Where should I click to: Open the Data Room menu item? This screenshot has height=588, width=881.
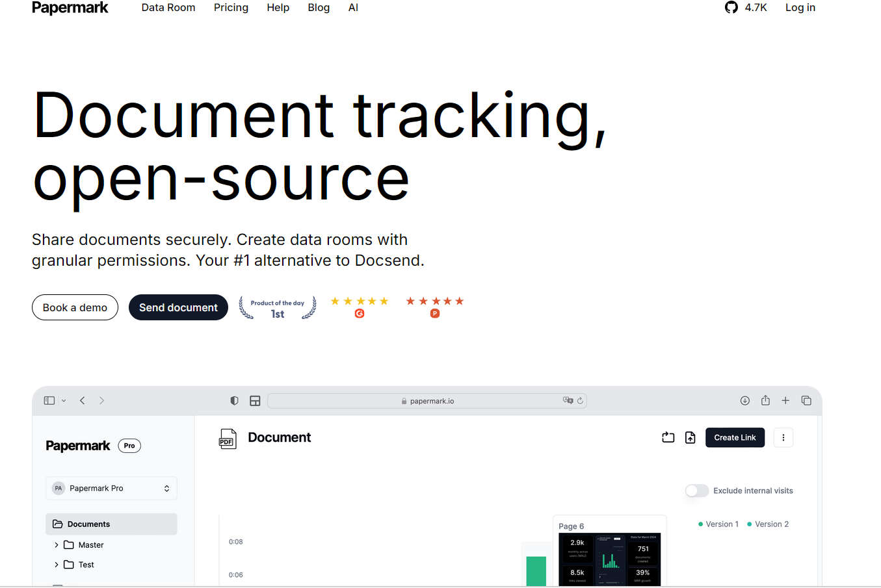[168, 8]
